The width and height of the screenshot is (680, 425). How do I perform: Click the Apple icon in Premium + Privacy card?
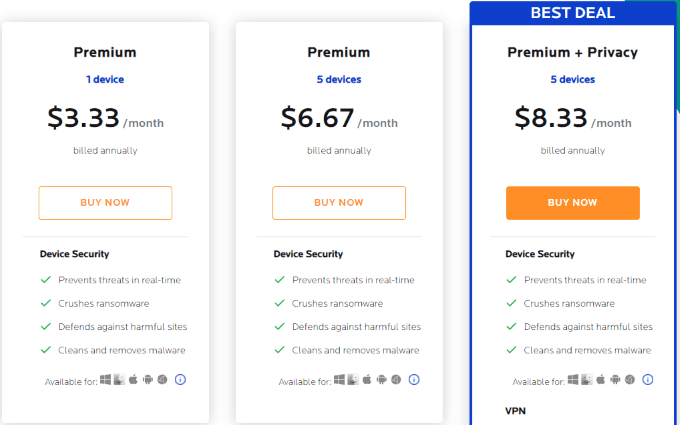coord(601,380)
